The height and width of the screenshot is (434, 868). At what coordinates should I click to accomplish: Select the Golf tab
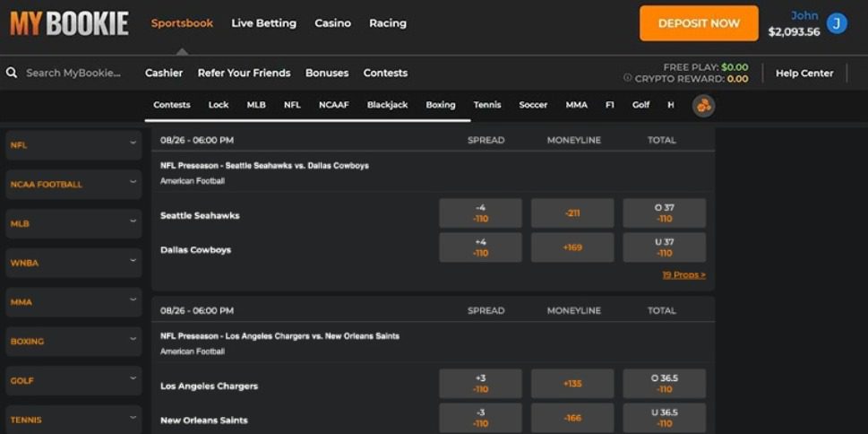tap(641, 105)
